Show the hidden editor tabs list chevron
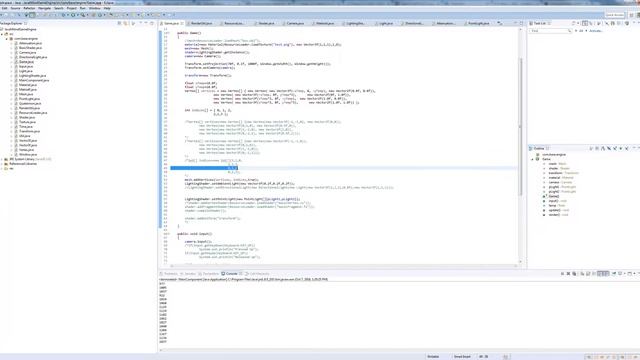Image resolution: width=640 pixels, height=360 pixels. tap(500, 23)
